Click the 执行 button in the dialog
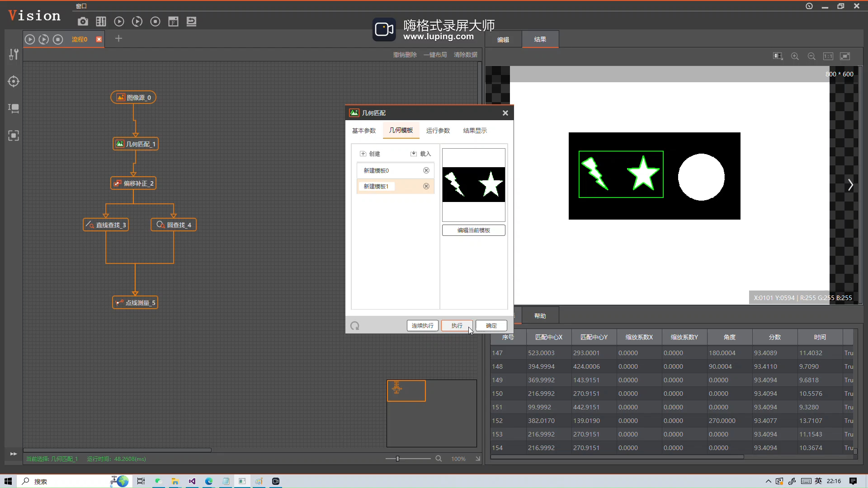This screenshot has width=868, height=488. click(x=456, y=325)
